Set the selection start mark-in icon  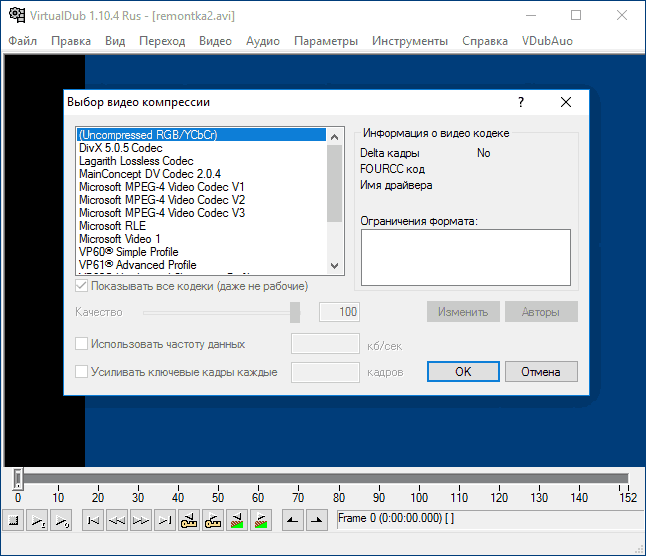click(291, 520)
